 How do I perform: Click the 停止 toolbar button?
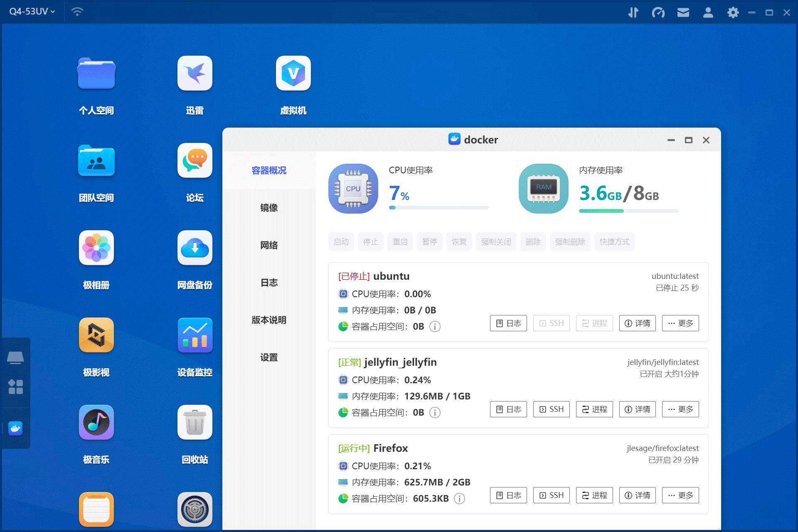pyautogui.click(x=370, y=242)
